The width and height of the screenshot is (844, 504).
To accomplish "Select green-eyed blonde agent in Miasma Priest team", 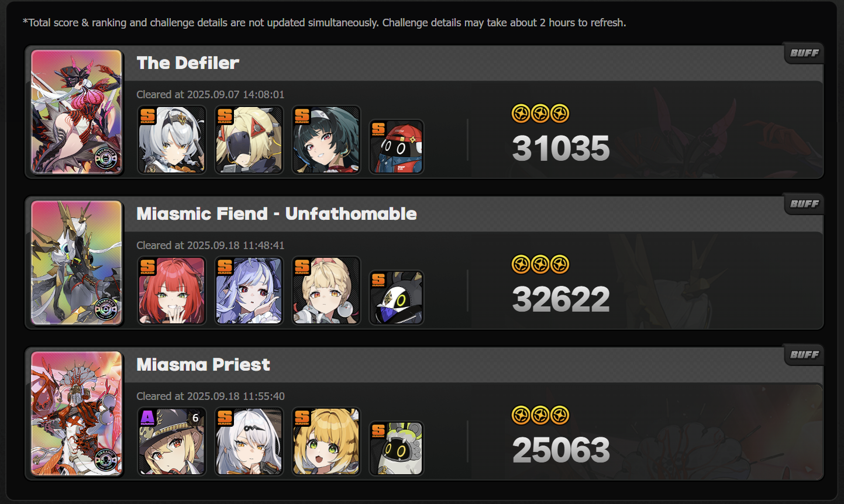I will [326, 441].
